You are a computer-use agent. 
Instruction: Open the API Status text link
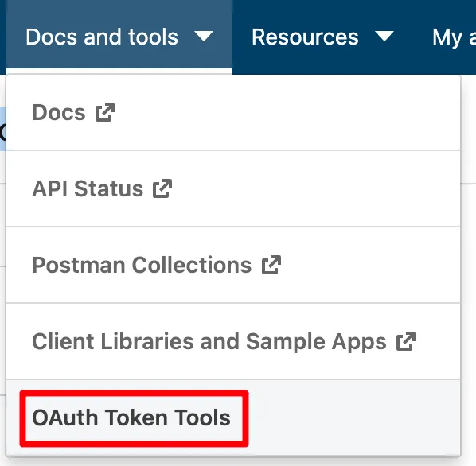coord(88,188)
